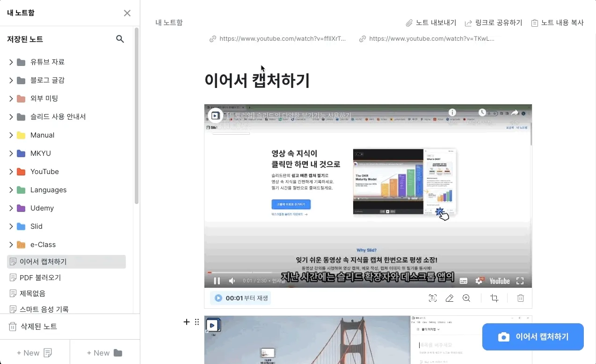Click 노트 내보내기 export button
This screenshot has height=364, width=596.
430,22
